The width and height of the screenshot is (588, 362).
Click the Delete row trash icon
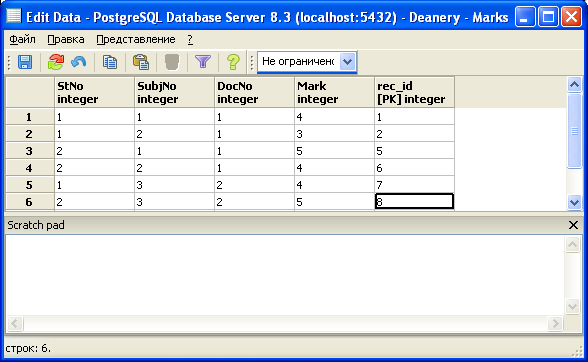(x=172, y=62)
